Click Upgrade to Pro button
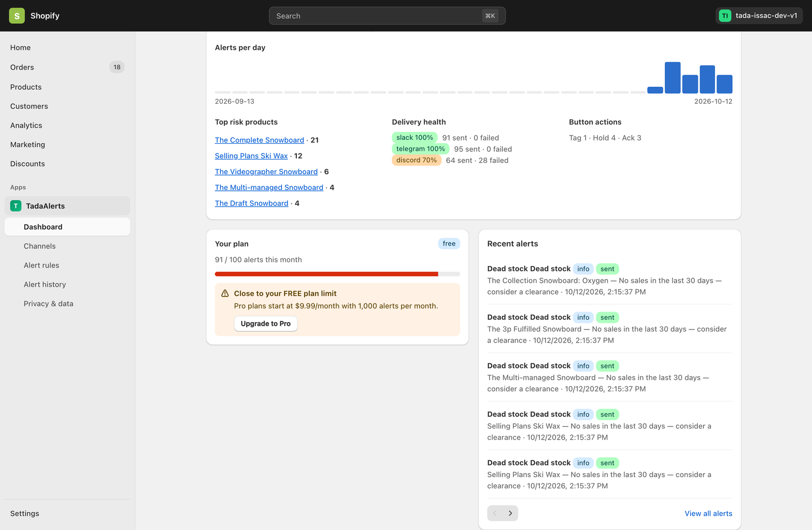 [x=265, y=323]
